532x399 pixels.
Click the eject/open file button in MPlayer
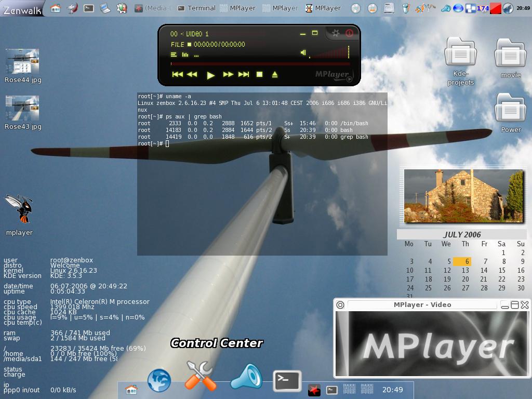[275, 74]
